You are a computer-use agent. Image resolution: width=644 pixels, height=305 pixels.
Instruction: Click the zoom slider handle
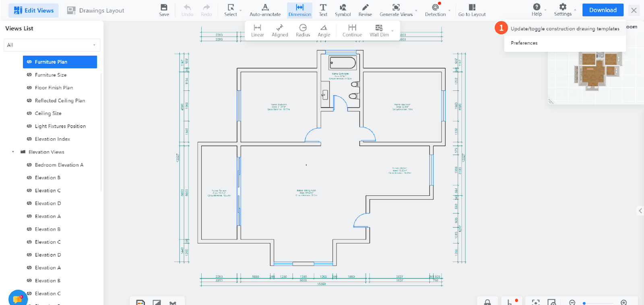click(584, 303)
